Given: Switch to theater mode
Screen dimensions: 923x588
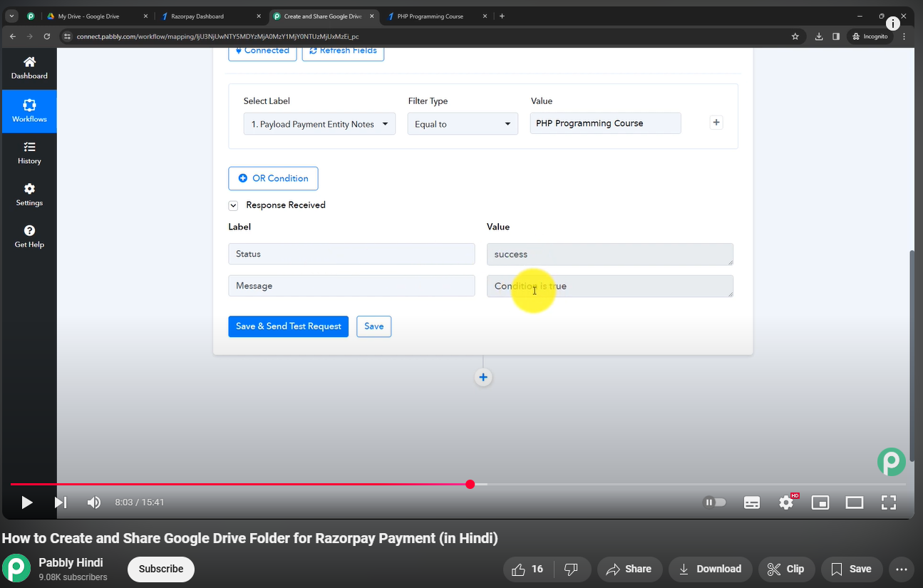Looking at the screenshot, I should (855, 502).
